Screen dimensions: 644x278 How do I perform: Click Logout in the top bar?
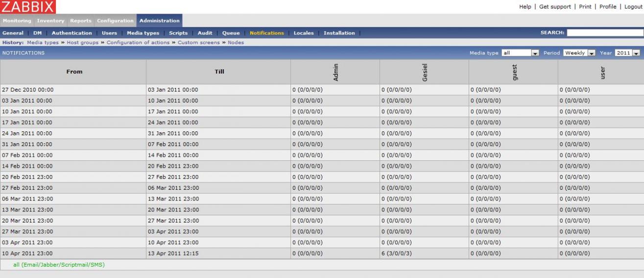click(633, 6)
